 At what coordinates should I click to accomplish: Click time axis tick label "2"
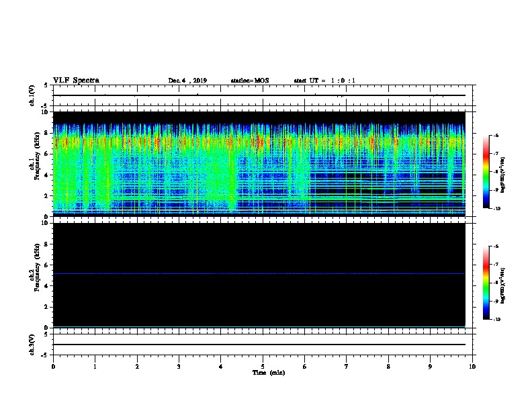137,367
